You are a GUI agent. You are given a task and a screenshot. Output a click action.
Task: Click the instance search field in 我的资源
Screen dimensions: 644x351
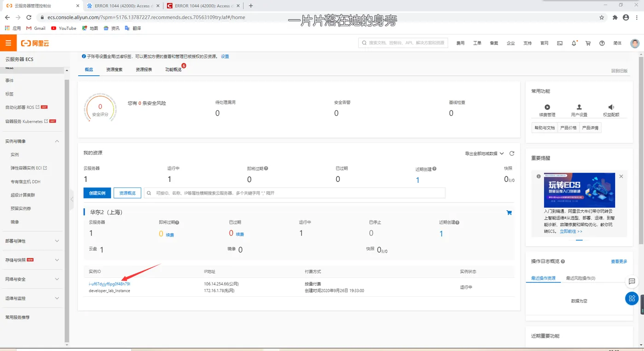click(x=294, y=193)
